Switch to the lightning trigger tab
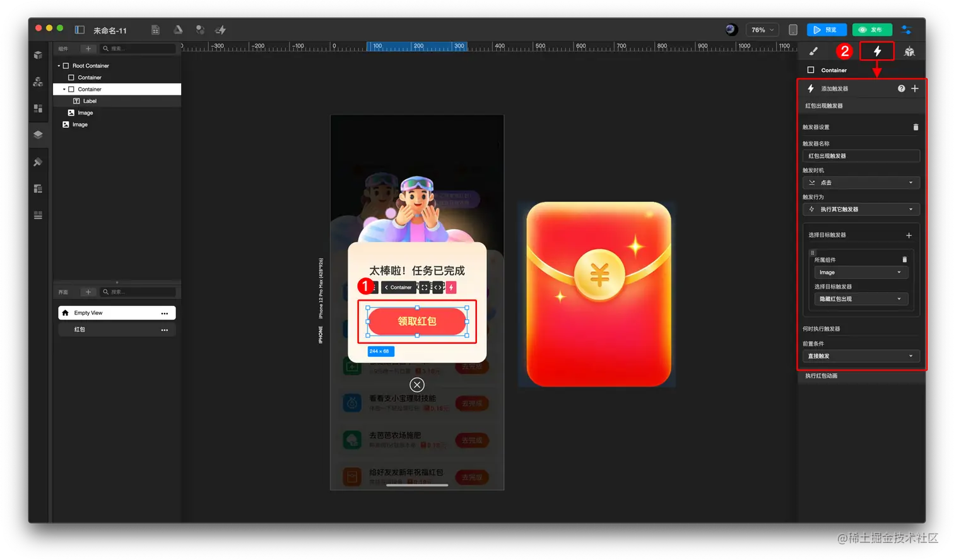Image resolution: width=954 pixels, height=560 pixels. coord(877,51)
